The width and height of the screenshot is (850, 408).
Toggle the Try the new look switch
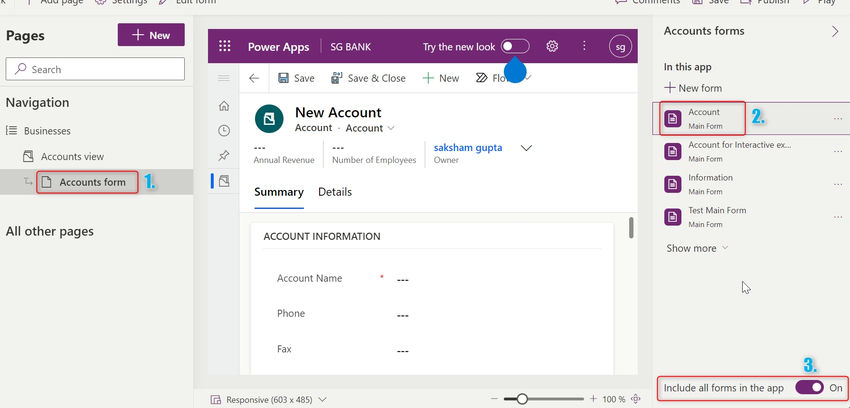[x=515, y=47]
